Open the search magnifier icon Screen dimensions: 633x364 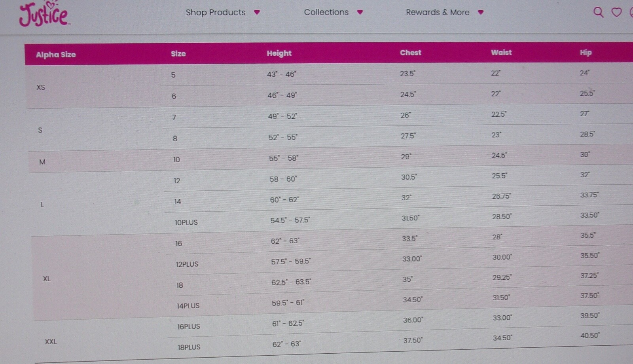tap(598, 12)
